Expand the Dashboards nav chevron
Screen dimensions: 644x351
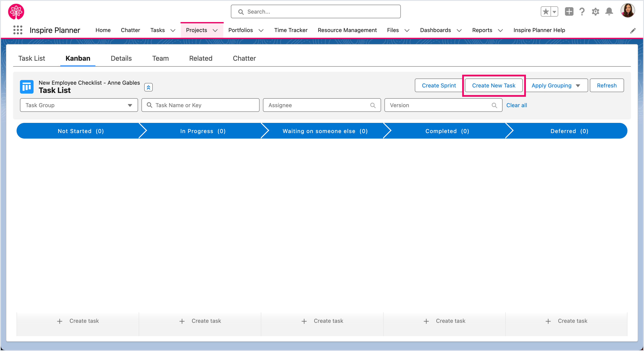[459, 31]
